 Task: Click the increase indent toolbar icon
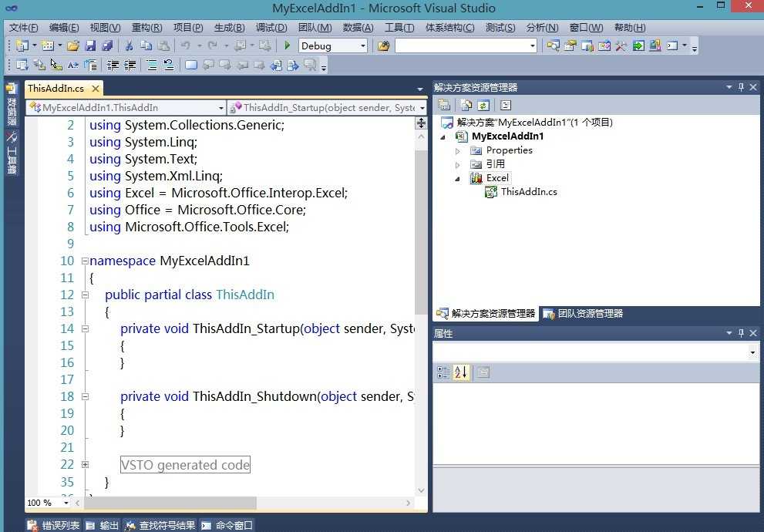[130, 66]
